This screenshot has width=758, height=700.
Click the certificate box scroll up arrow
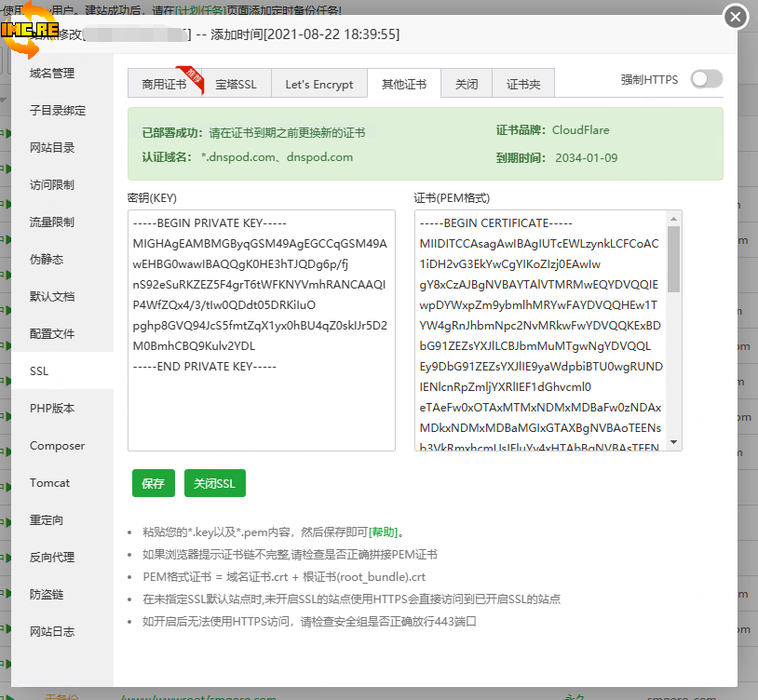point(674,219)
